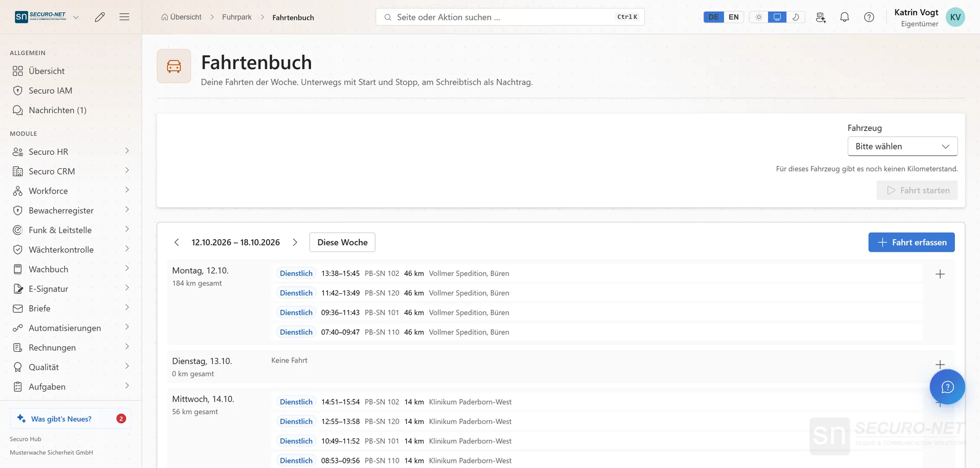
Task: Click the Fahrtenbuch car icon
Action: pos(174,66)
